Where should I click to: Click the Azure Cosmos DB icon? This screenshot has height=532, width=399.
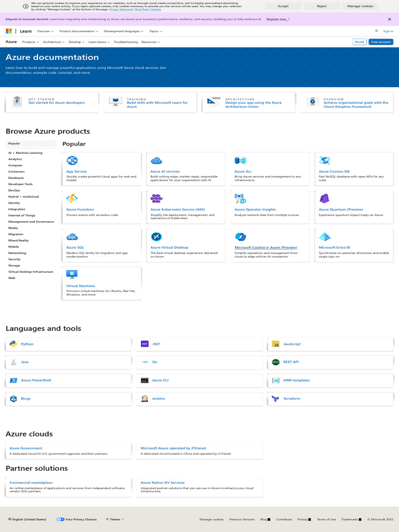[325, 161]
